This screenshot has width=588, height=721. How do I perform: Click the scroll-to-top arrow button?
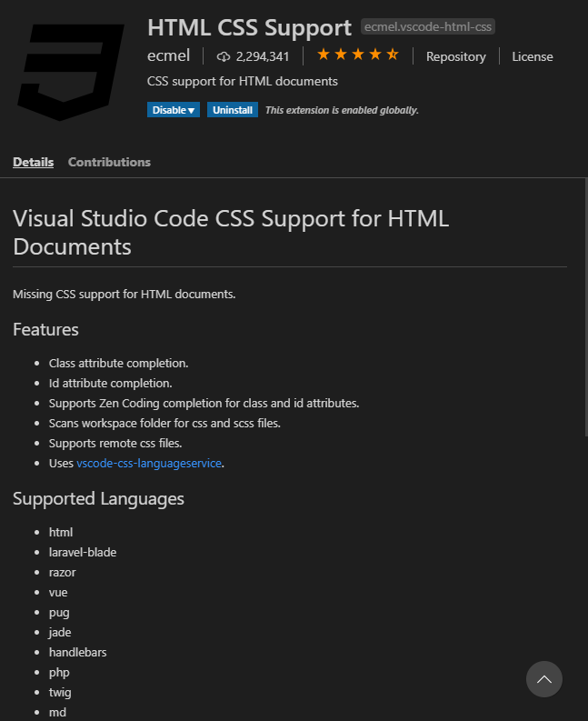543,679
